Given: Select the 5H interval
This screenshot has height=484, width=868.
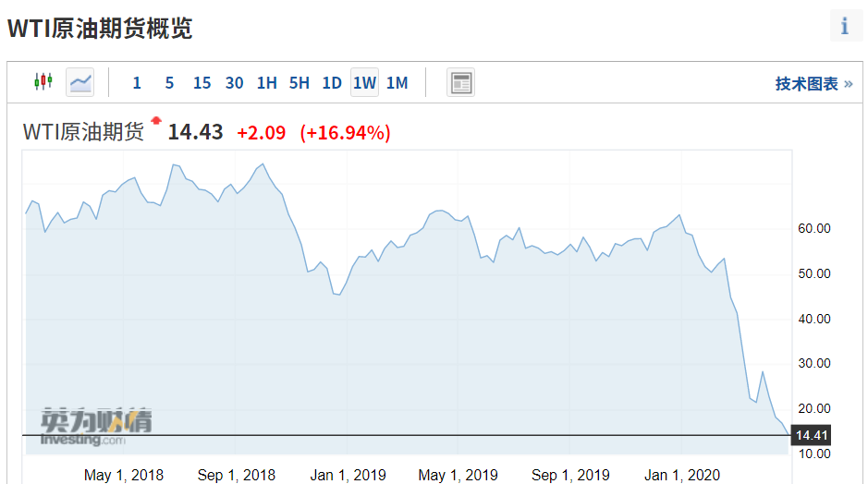Looking at the screenshot, I should coord(299,83).
